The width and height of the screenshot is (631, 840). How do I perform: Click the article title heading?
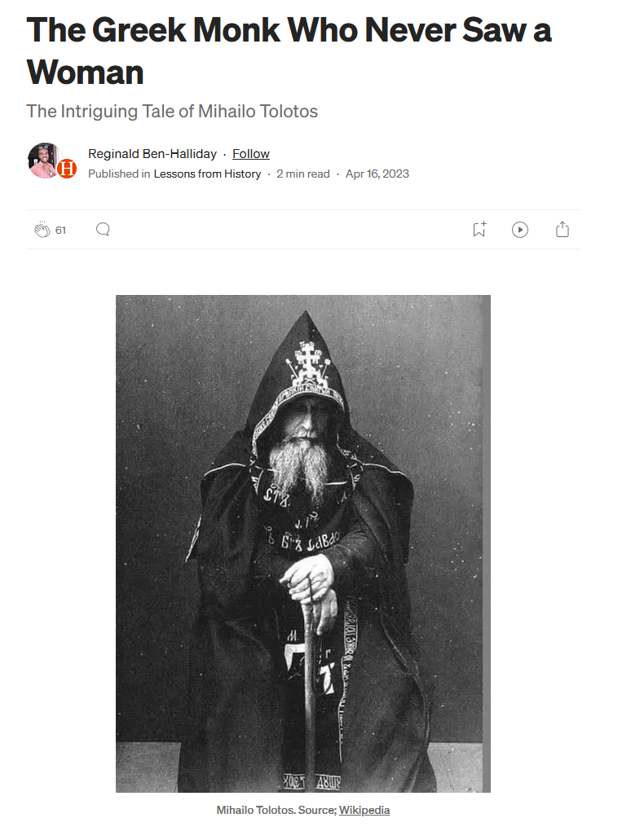coord(289,51)
